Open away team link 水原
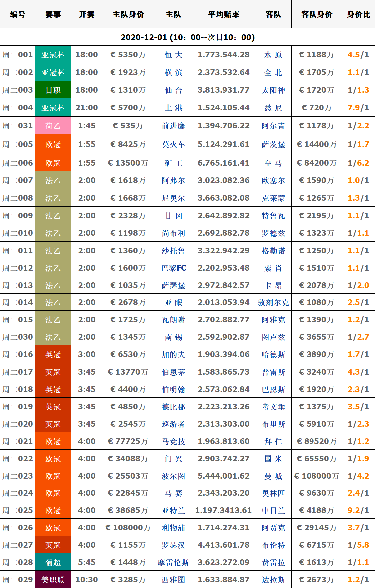 pyautogui.click(x=273, y=55)
